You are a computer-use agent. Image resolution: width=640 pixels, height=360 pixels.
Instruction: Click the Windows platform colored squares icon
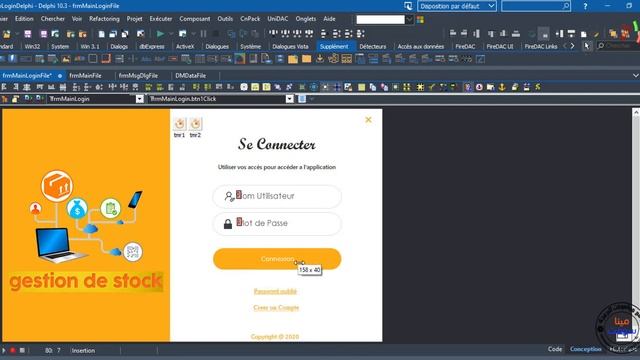420,20
